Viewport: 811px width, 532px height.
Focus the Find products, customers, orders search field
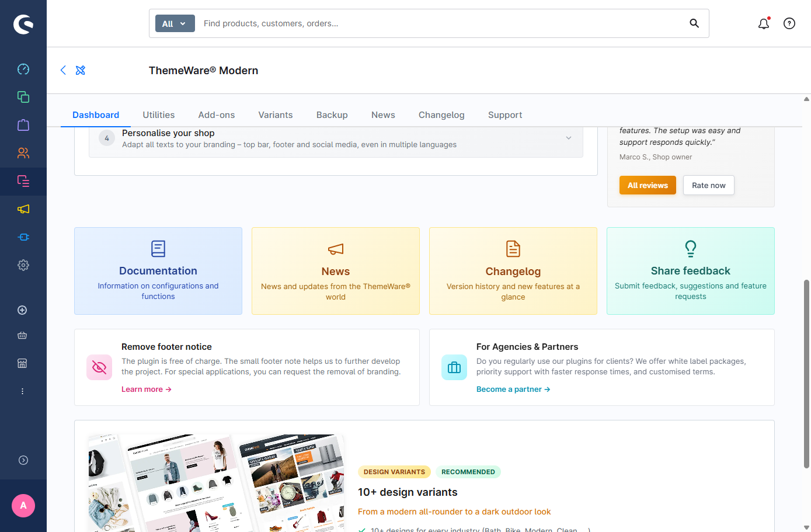[x=441, y=23]
